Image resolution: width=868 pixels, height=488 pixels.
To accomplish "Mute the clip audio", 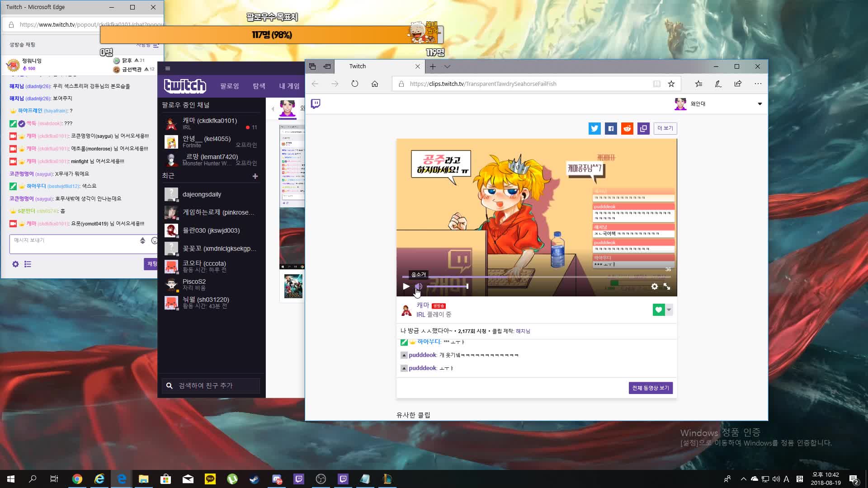I will (419, 286).
